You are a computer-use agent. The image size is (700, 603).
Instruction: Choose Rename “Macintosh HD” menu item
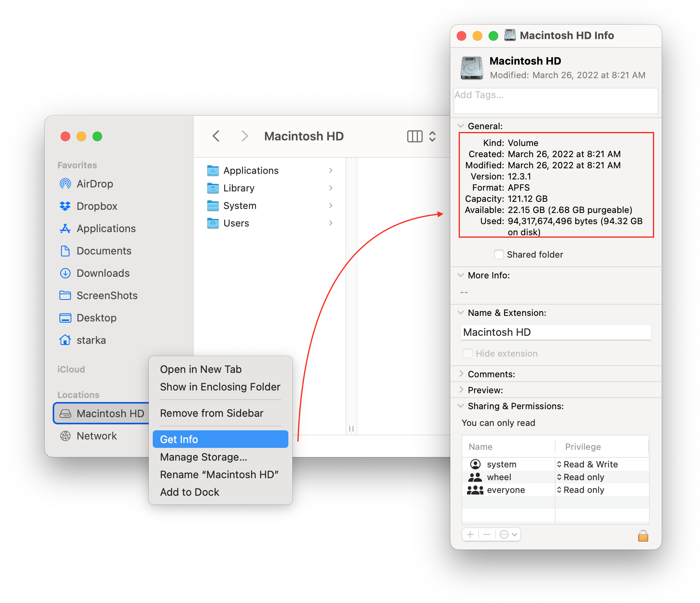click(x=221, y=475)
